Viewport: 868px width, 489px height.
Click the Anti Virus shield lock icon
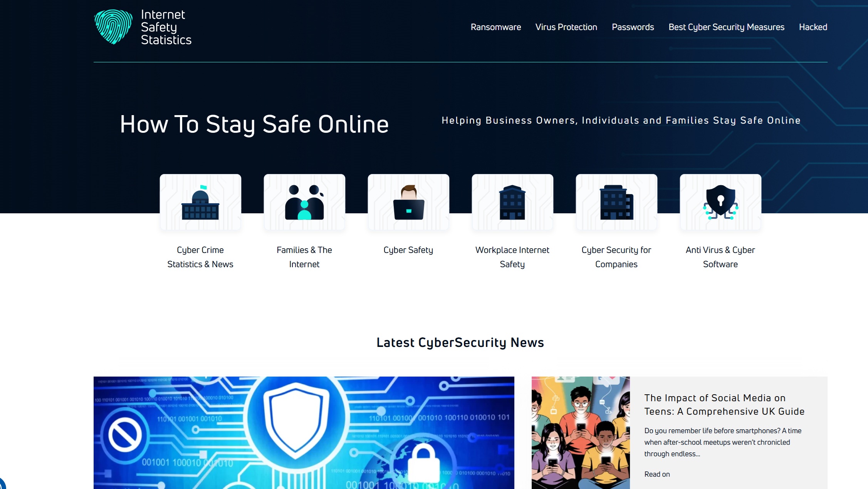720,203
